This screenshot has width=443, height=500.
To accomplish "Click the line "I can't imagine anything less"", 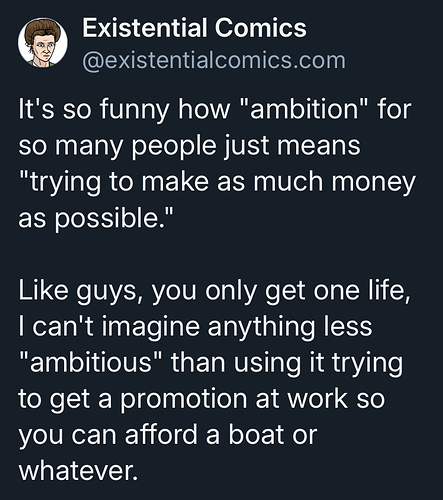I will tap(195, 327).
